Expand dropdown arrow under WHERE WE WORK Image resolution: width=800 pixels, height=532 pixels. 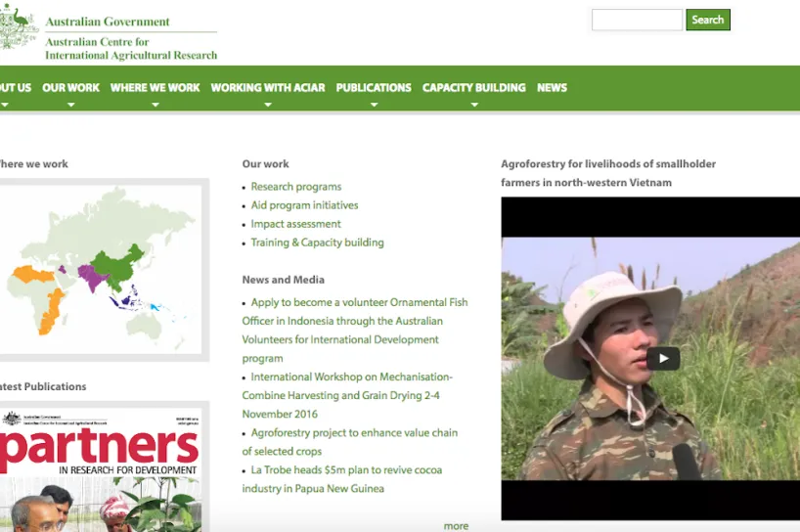pyautogui.click(x=156, y=105)
